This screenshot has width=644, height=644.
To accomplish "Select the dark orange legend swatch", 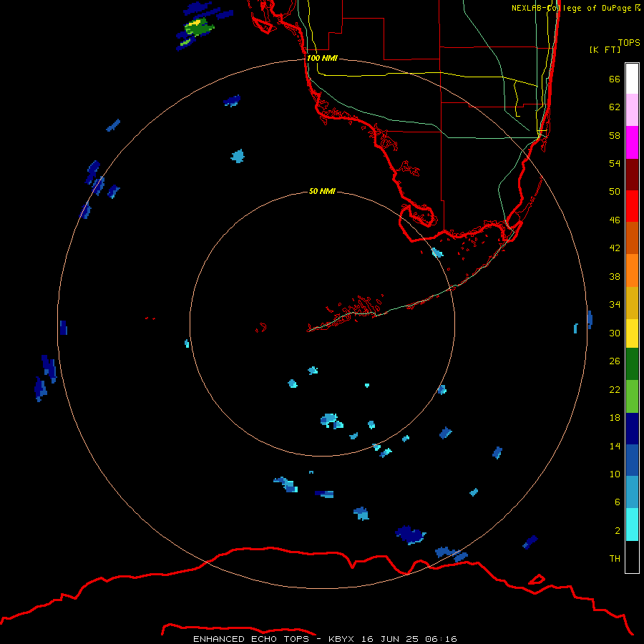I will click(x=632, y=238).
